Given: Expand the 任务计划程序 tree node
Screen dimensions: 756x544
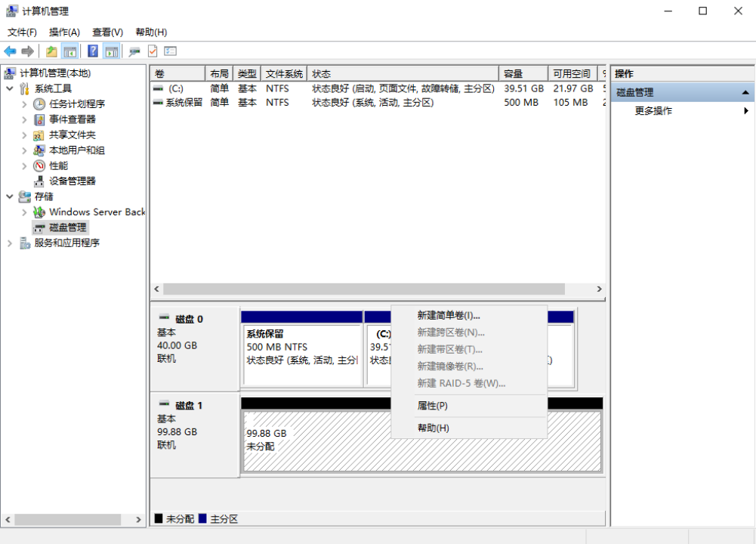Looking at the screenshot, I should tap(25, 104).
